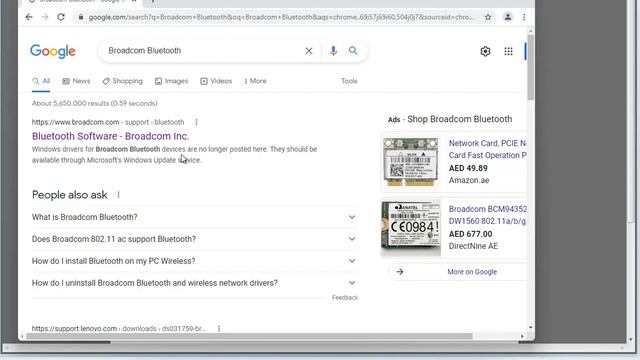Click the AED 49.89 price text
The width and height of the screenshot is (640, 360).
[x=468, y=168]
